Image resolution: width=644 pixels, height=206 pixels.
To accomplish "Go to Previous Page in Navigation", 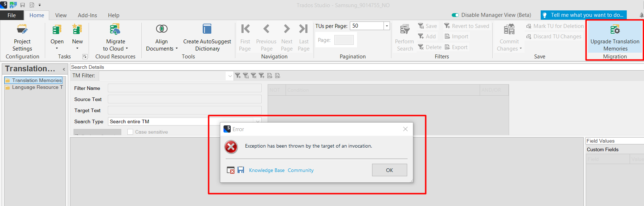I will pyautogui.click(x=266, y=38).
